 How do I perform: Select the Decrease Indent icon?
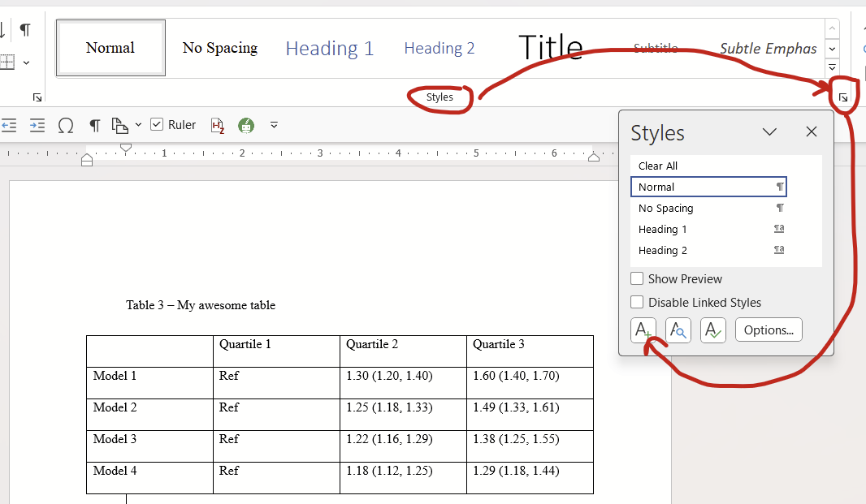[10, 125]
